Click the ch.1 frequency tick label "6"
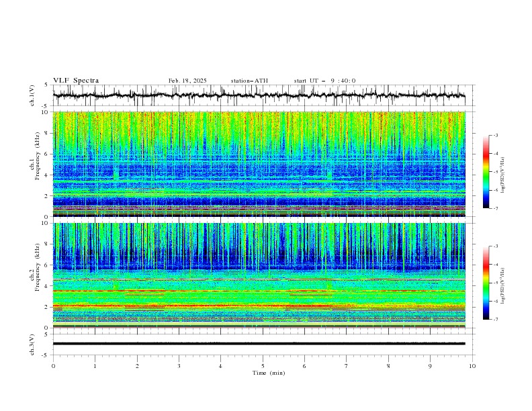This screenshot has width=532, height=411. [x=46, y=154]
